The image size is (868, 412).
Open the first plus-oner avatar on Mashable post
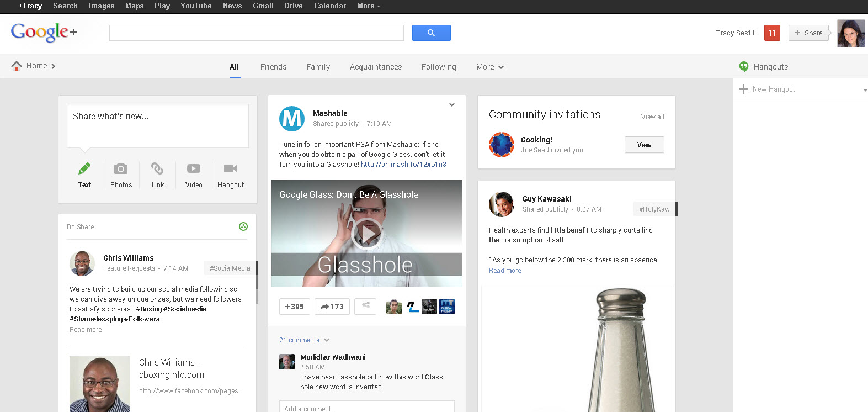click(x=393, y=307)
